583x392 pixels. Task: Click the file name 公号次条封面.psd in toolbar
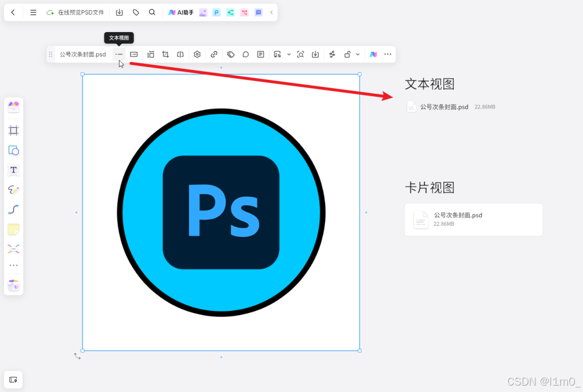click(x=83, y=54)
